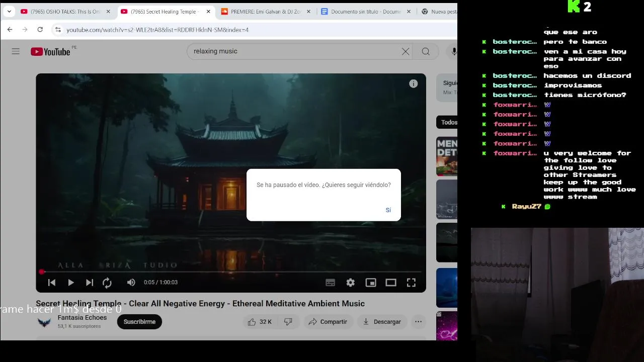Image resolution: width=644 pixels, height=362 pixels.
Task: Switch to the Nueva pestaña tab
Action: coord(439,12)
